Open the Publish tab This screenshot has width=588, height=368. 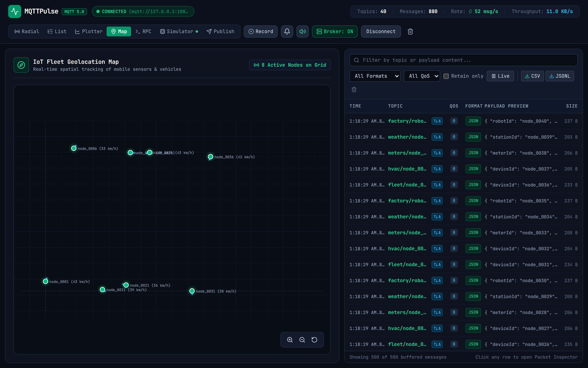click(x=220, y=31)
